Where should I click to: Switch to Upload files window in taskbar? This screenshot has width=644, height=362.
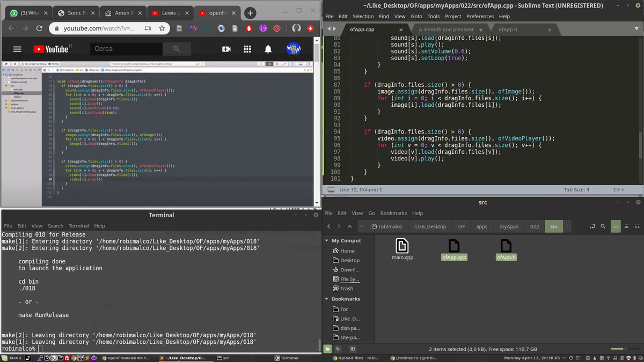[x=357, y=358]
